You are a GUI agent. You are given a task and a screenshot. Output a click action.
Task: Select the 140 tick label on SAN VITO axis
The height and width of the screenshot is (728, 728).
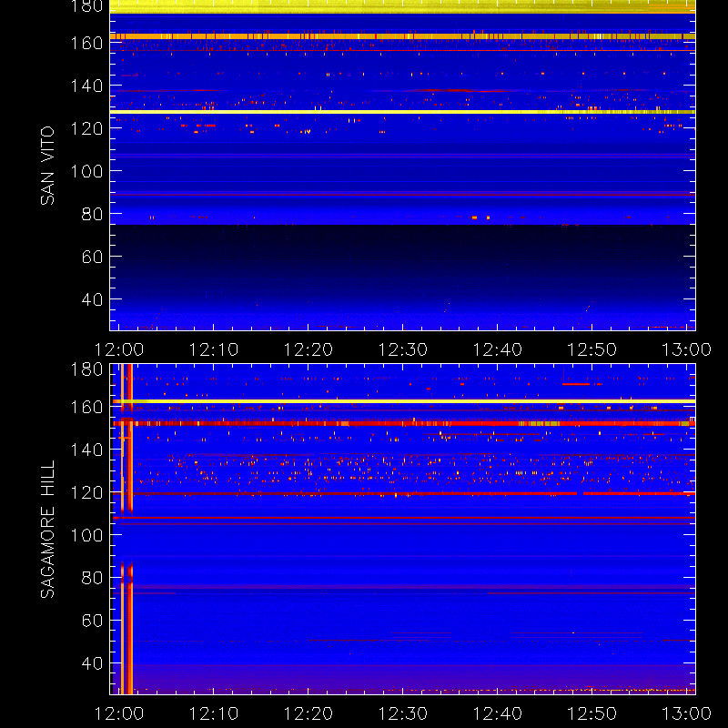[86, 86]
